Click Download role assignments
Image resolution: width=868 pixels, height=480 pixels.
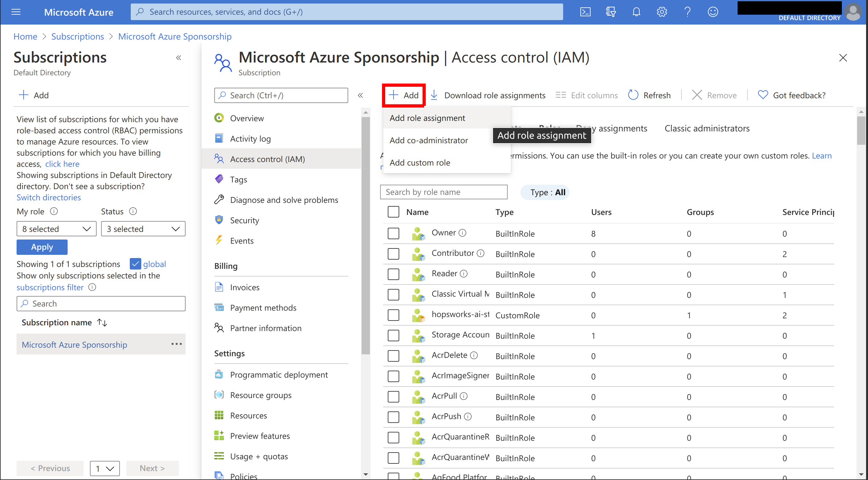pos(488,95)
